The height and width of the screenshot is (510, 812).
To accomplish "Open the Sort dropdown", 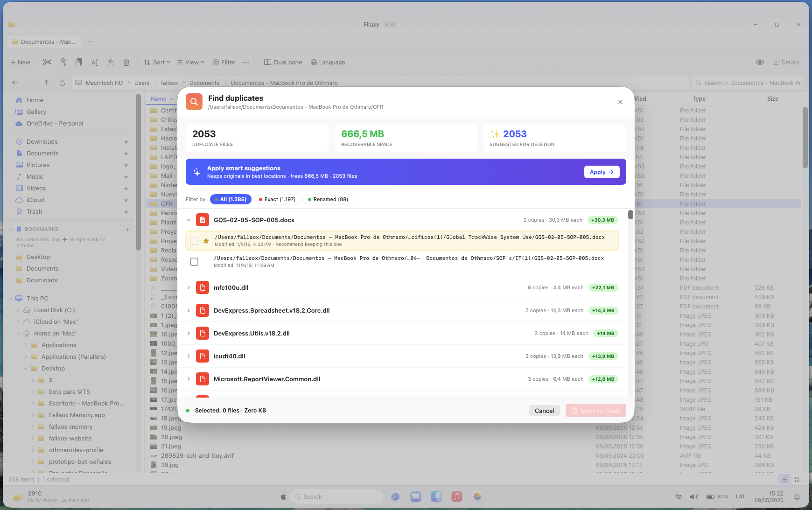I will tap(157, 62).
